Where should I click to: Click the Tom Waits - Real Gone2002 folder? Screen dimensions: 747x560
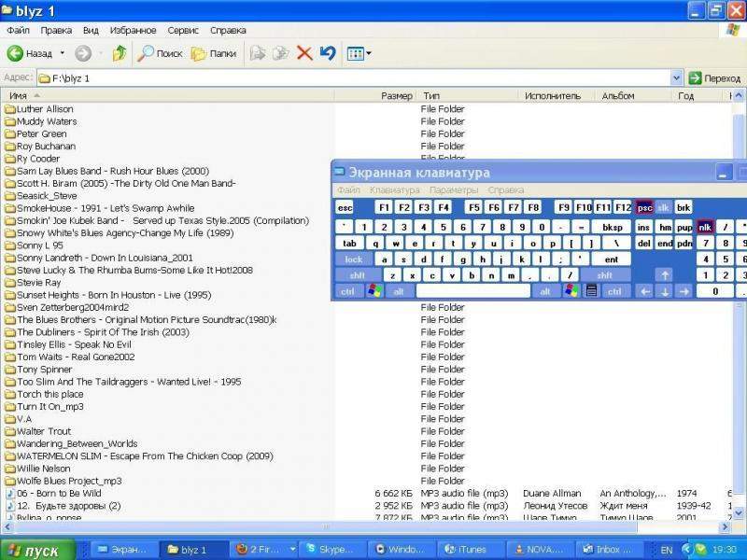pos(70,357)
